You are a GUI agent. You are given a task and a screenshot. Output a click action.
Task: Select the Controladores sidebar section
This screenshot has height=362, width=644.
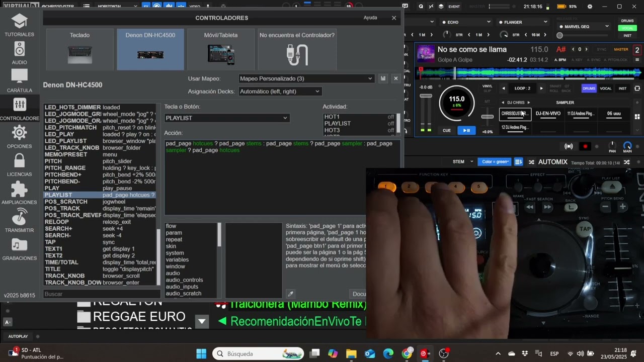[x=19, y=109]
